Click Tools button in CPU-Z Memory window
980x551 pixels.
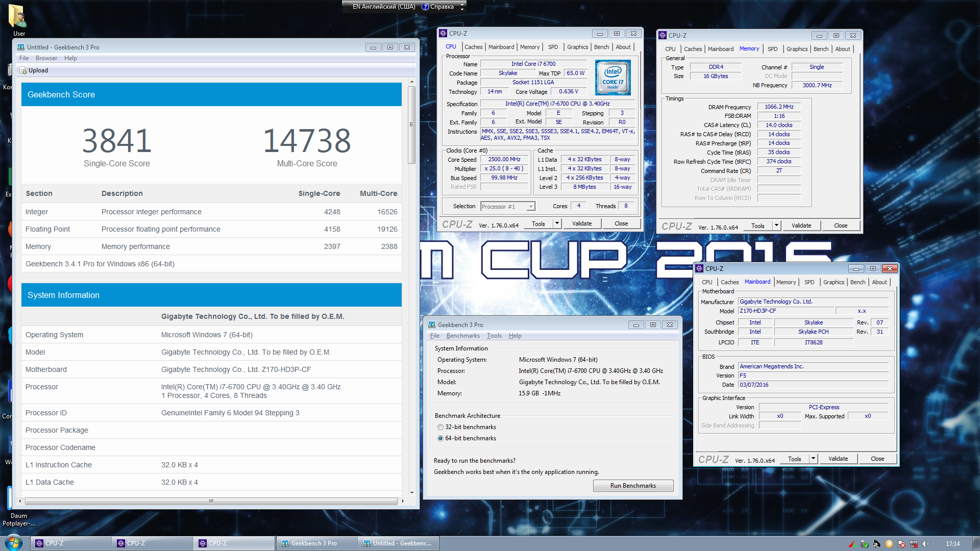(x=758, y=226)
